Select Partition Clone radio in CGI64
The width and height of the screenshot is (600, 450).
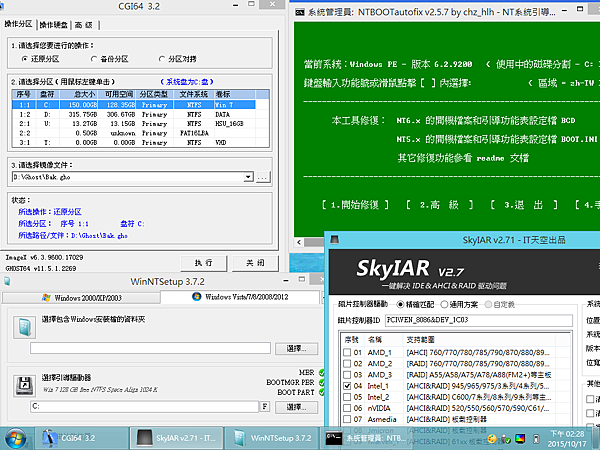pos(162,59)
